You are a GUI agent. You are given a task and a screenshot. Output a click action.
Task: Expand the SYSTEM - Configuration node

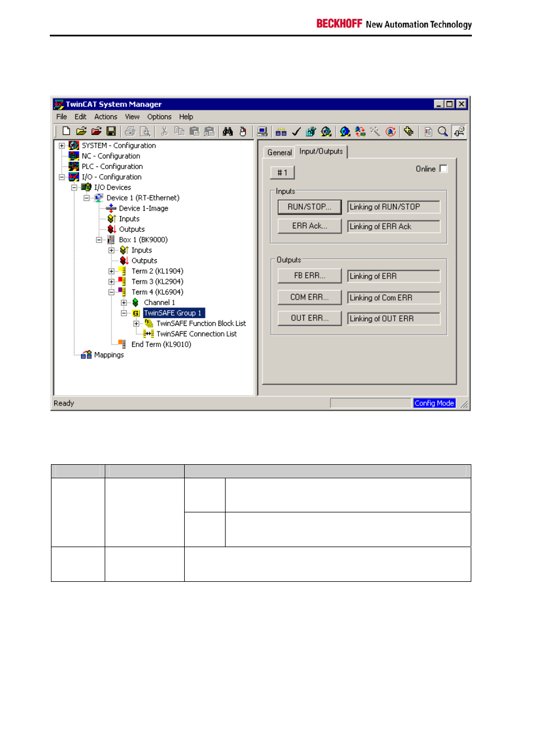coord(62,146)
